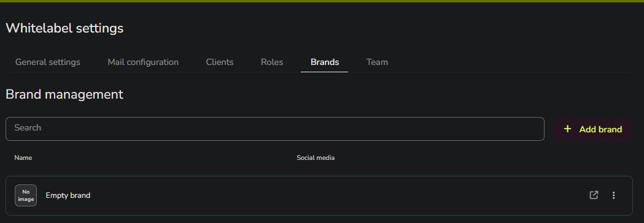Click the Name column header
The height and width of the screenshot is (223, 644).
(23, 158)
